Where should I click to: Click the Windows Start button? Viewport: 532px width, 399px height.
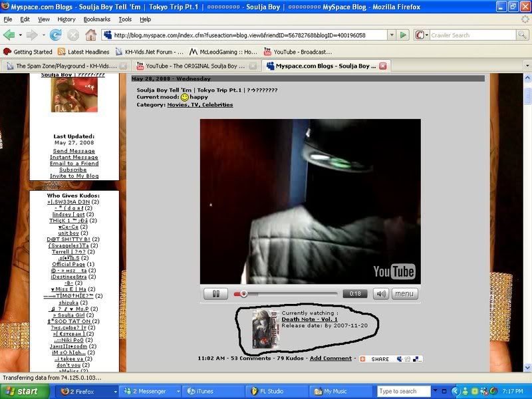(25, 392)
